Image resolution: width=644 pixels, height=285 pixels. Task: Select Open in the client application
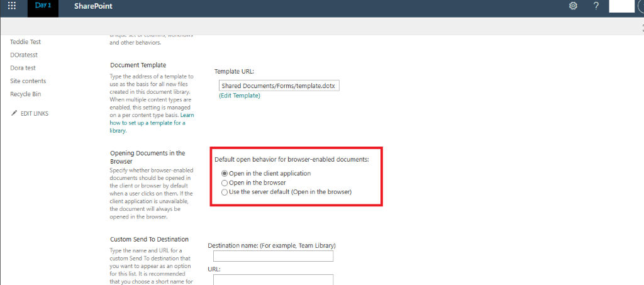[x=225, y=173]
